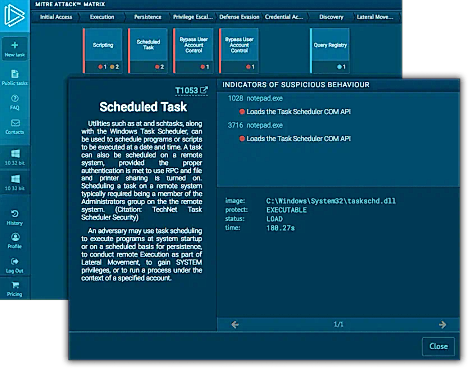Select the Execution matrix tab
Image resolution: width=468 pixels, height=368 pixels.
[x=102, y=17]
